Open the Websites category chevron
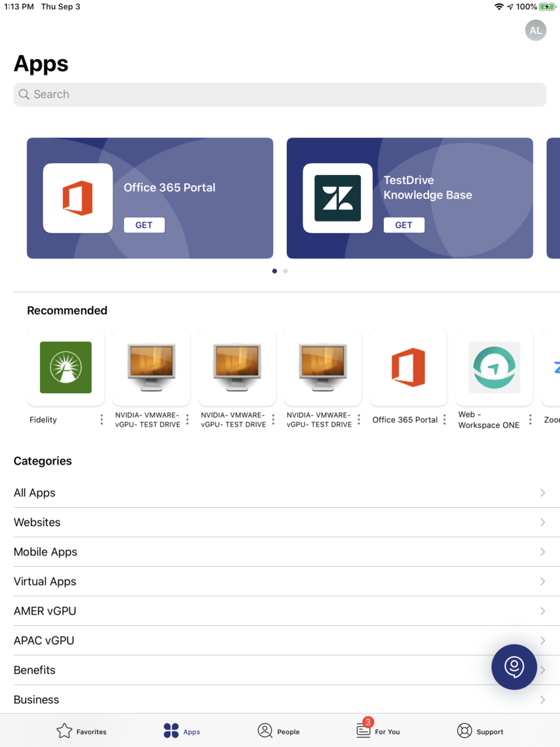 click(542, 522)
